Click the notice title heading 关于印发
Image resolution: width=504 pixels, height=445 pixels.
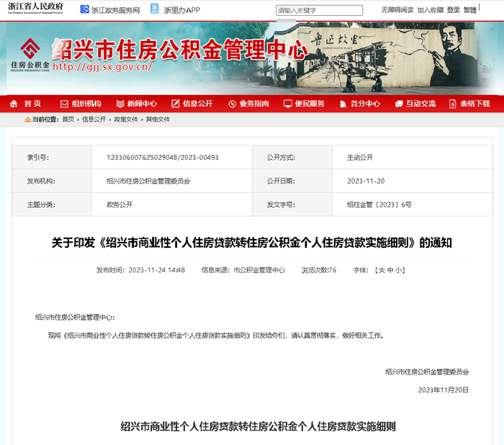[252, 243]
